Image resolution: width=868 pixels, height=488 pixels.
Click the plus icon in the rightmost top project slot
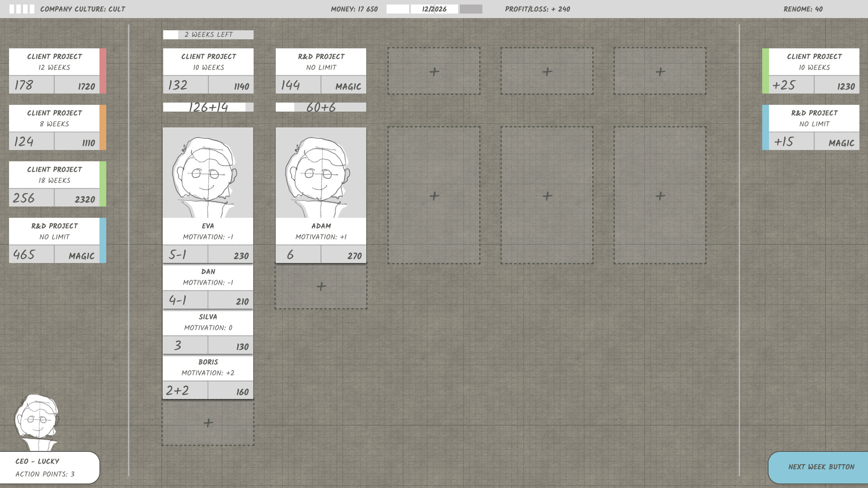point(660,71)
